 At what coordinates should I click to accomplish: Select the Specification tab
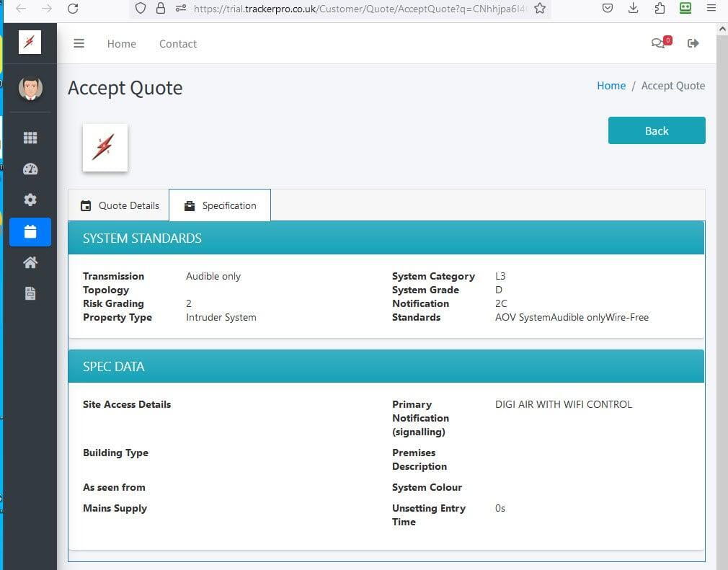click(220, 205)
